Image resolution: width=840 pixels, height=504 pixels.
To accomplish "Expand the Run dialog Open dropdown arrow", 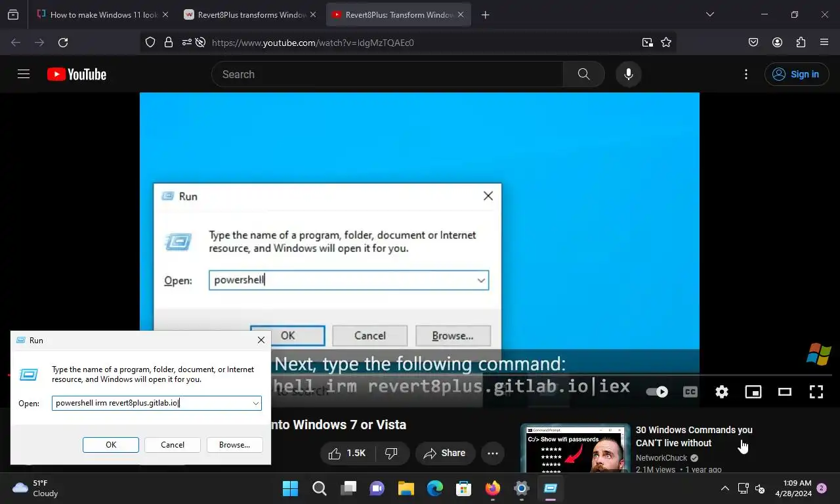I will [256, 403].
